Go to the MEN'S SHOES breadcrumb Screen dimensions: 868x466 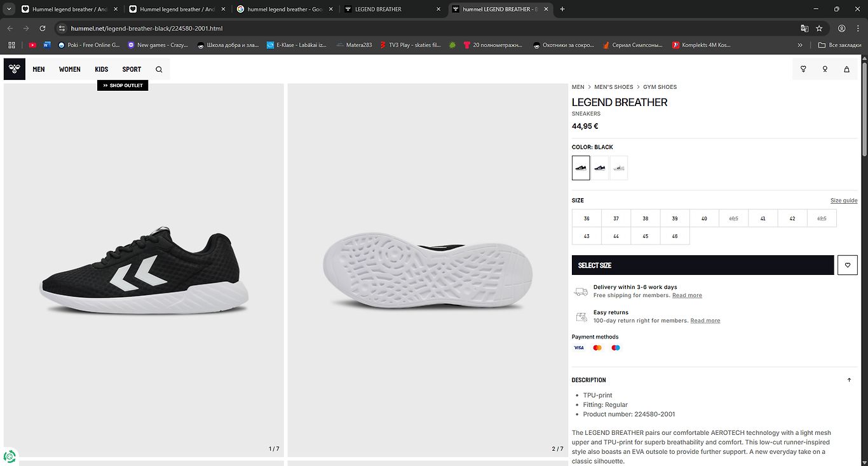pyautogui.click(x=614, y=87)
